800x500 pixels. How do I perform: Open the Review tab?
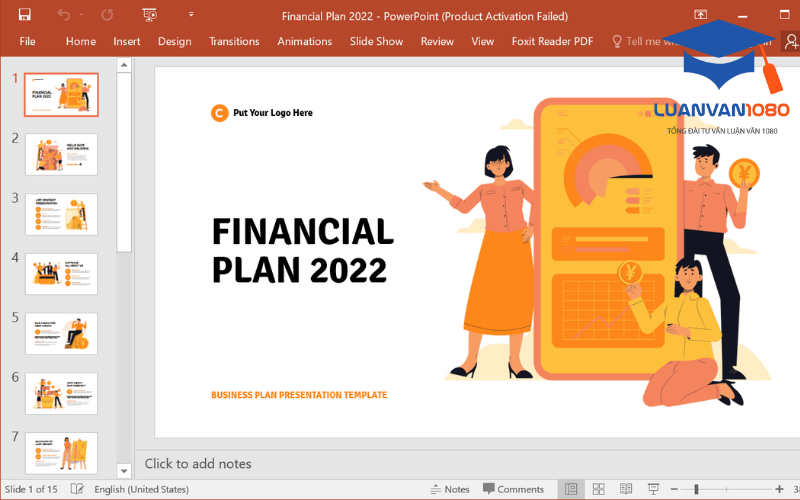click(x=437, y=41)
